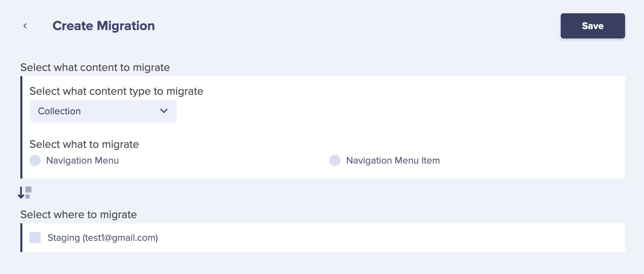Image resolution: width=644 pixels, height=274 pixels.
Task: Click the migration direction arrow icon
Action: [24, 193]
